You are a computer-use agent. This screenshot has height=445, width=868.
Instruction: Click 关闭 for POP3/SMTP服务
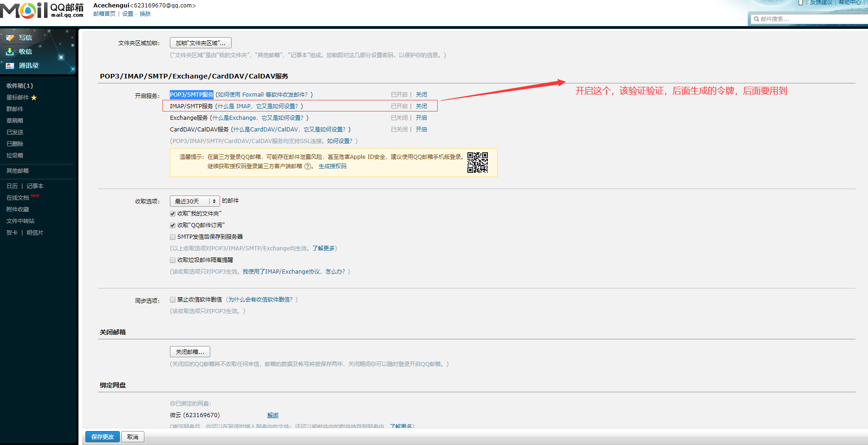click(421, 95)
